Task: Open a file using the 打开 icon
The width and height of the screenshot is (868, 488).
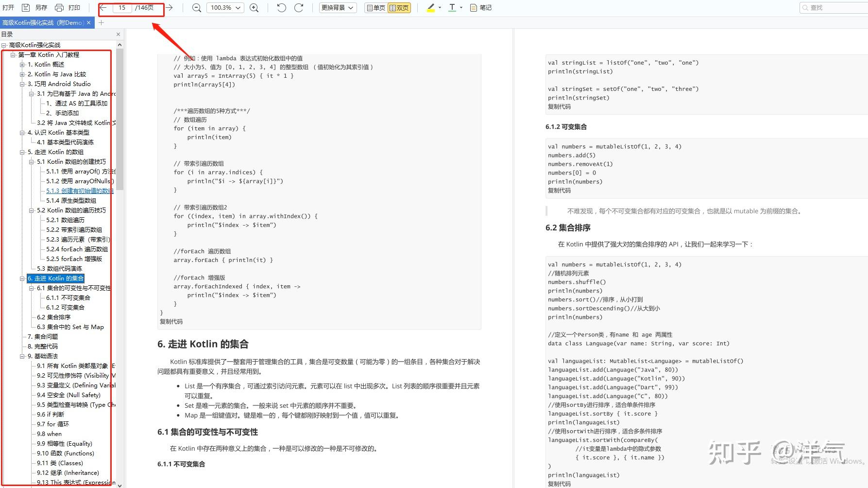Action: pyautogui.click(x=8, y=7)
